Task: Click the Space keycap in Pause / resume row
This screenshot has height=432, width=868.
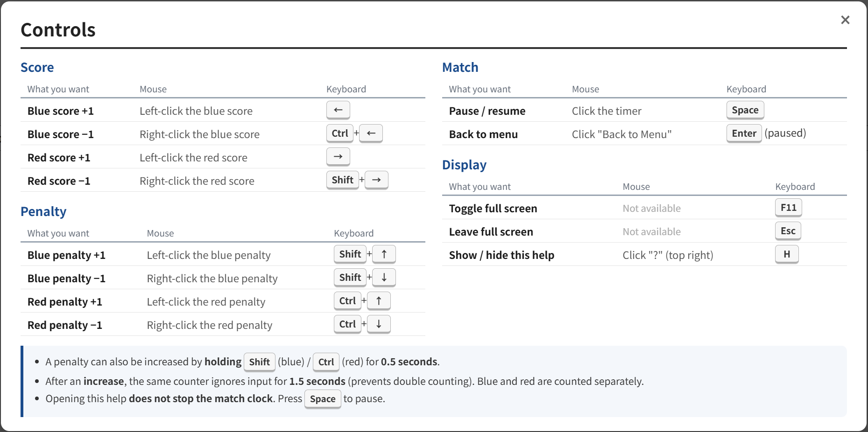Action: tap(745, 110)
